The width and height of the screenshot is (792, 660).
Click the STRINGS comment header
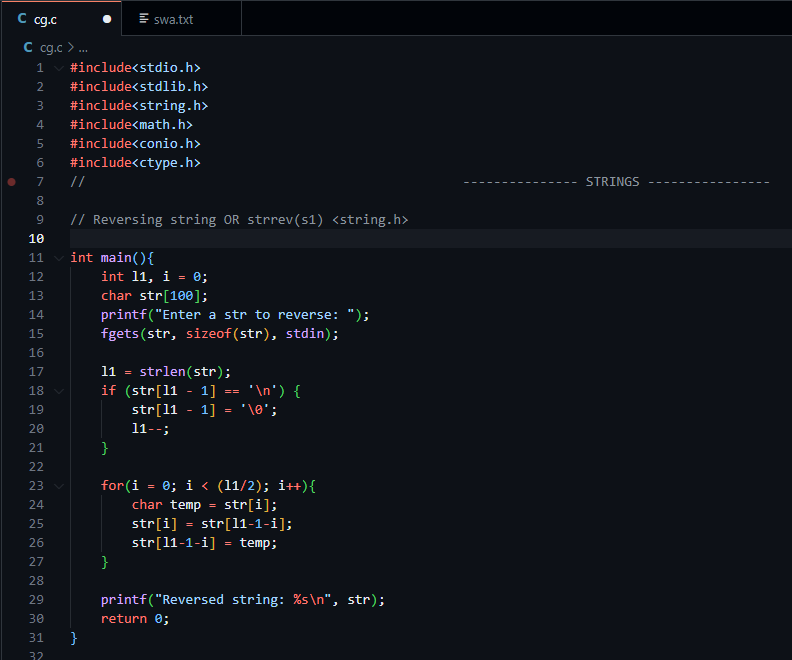(616, 182)
